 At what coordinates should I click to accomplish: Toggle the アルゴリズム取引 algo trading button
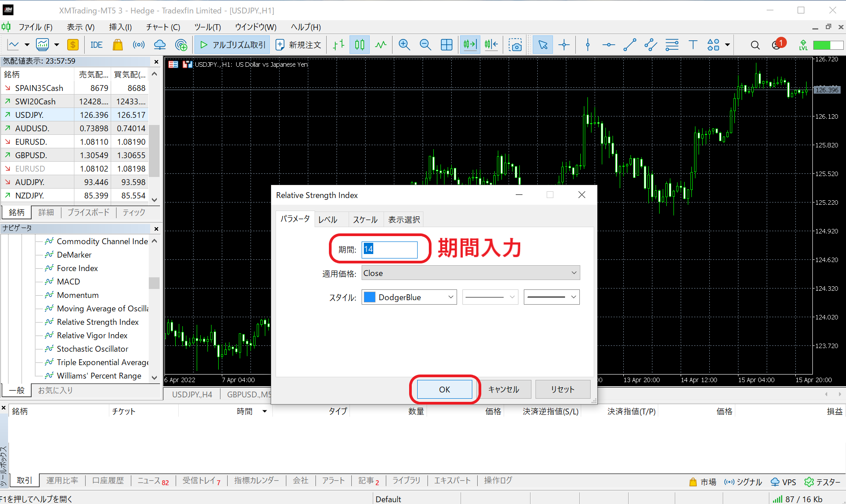pyautogui.click(x=233, y=45)
